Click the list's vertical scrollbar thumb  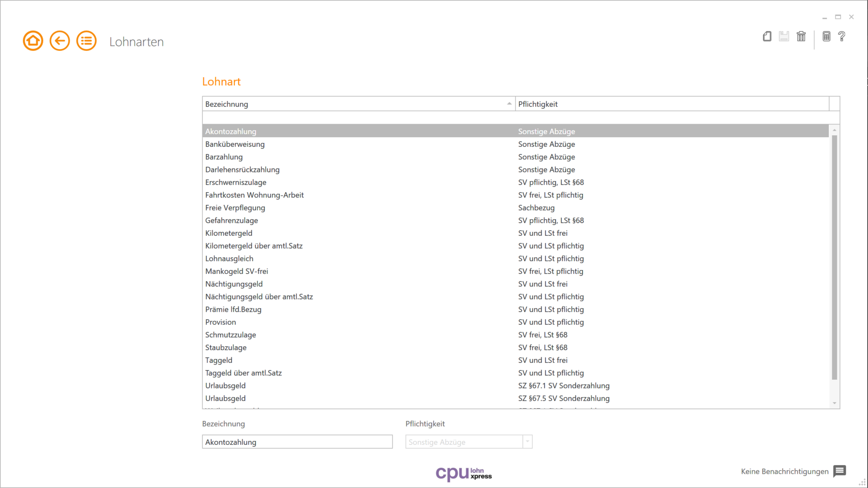coord(834,254)
